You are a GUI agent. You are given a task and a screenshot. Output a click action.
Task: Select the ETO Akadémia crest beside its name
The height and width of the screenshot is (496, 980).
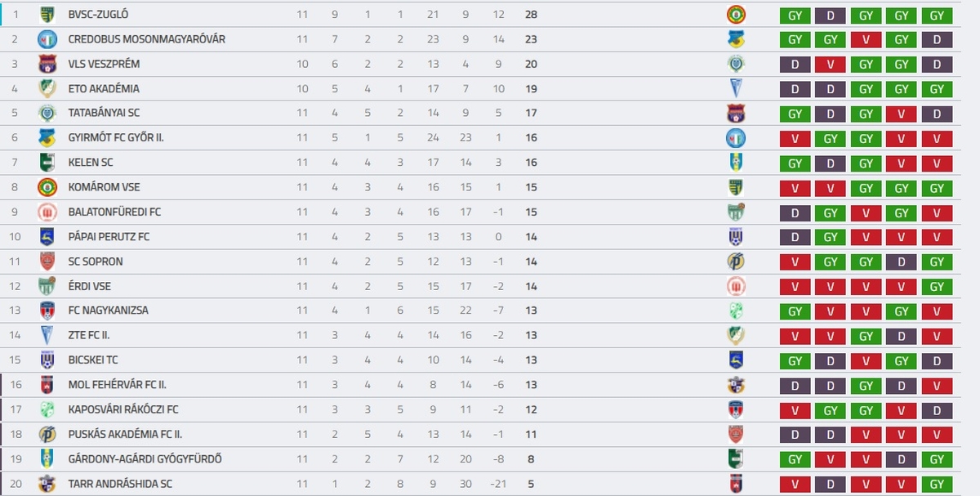[x=47, y=88]
